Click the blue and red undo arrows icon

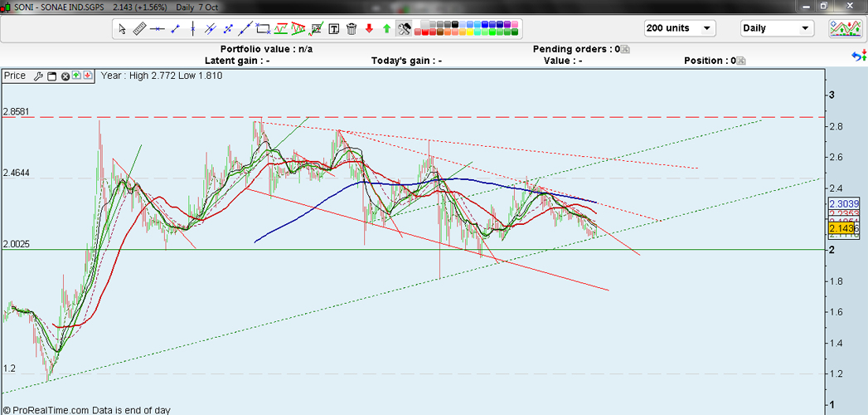click(859, 56)
